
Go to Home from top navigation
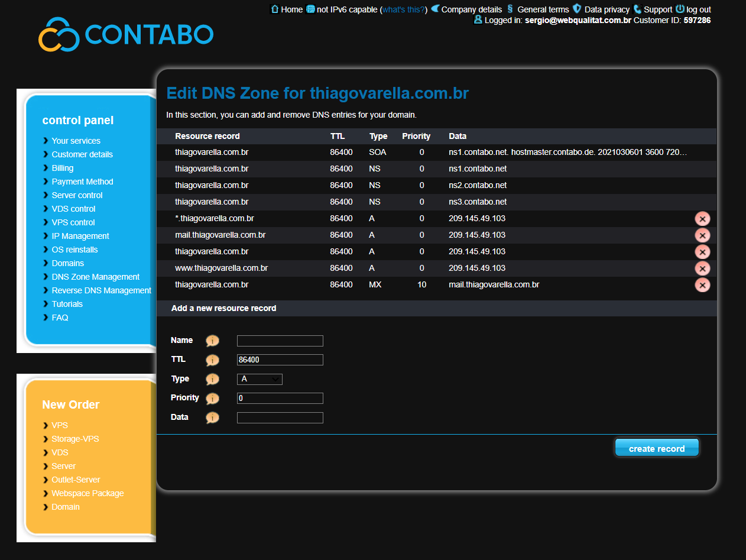point(291,9)
